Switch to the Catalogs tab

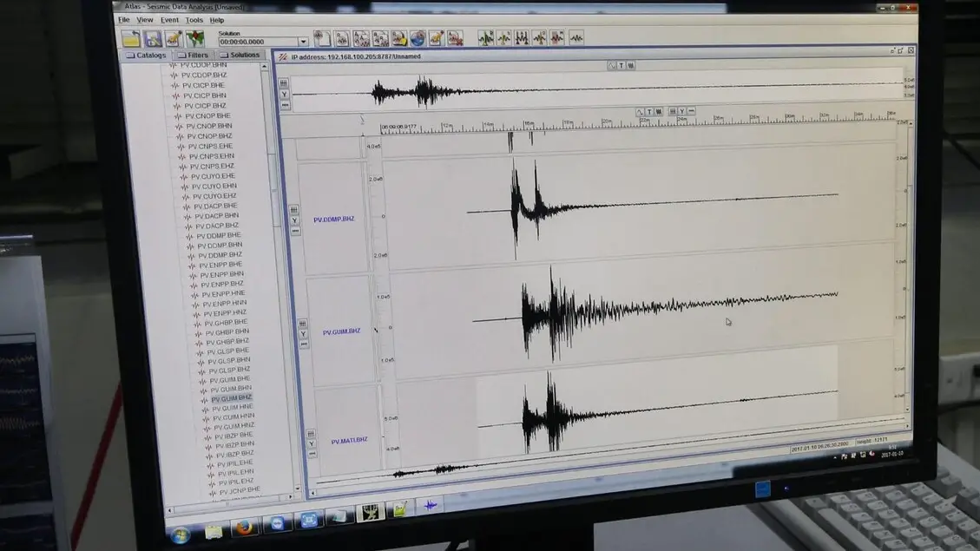click(146, 55)
